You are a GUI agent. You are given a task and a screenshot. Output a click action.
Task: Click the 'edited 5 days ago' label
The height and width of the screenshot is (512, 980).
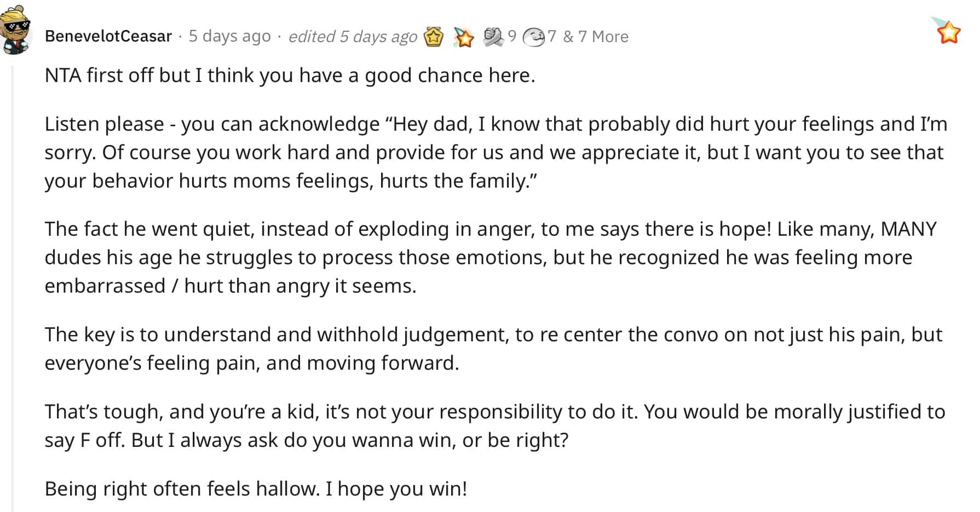point(353,37)
